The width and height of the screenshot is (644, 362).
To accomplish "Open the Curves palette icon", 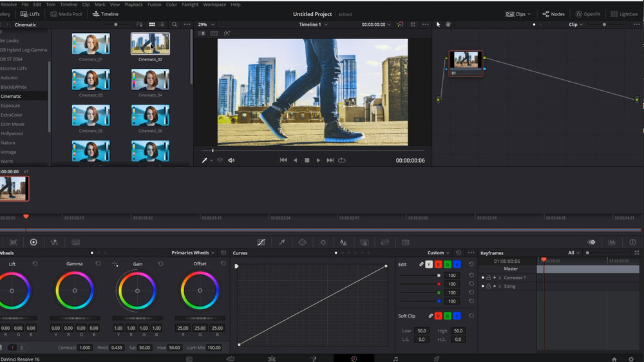I will (261, 242).
